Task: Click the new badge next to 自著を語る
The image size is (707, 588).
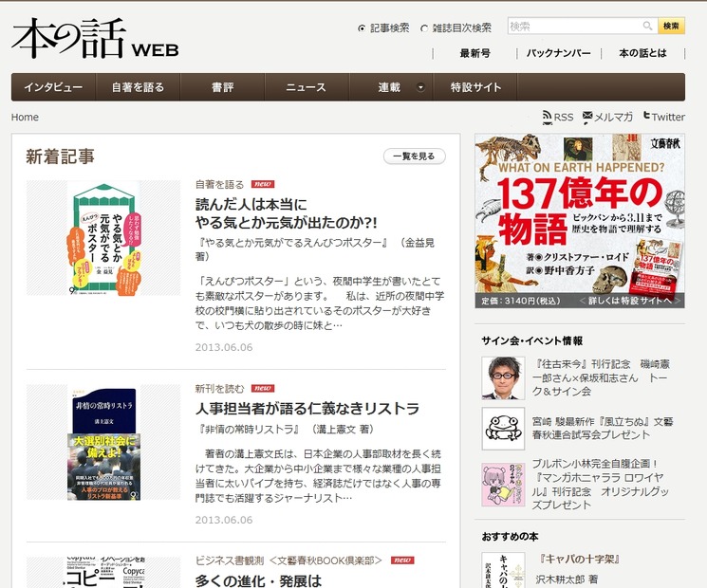Action: (x=263, y=184)
